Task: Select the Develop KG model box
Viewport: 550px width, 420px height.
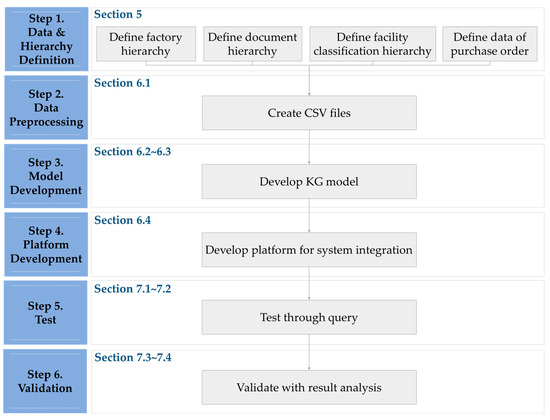Action: click(309, 181)
